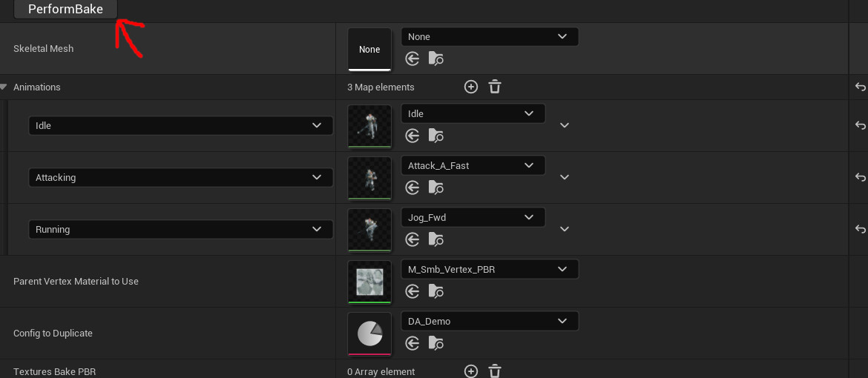The image size is (868, 378).
Task: Browse to M_Smb_Vertex_PBR material asset
Action: point(435,291)
